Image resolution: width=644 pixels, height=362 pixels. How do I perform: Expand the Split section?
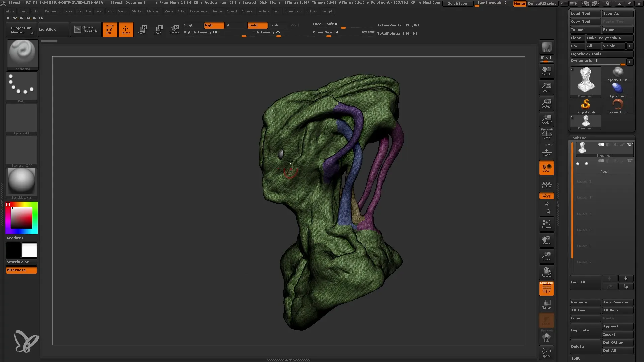click(x=576, y=358)
